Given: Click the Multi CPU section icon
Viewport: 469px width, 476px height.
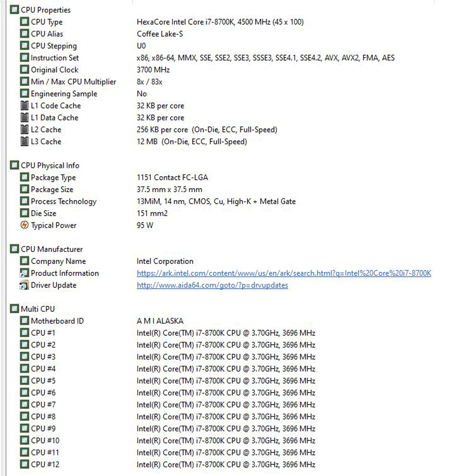Looking at the screenshot, I should pos(14,309).
